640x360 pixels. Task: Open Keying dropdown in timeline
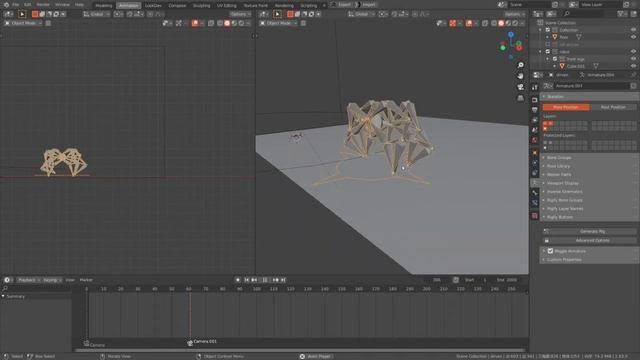pos(52,280)
